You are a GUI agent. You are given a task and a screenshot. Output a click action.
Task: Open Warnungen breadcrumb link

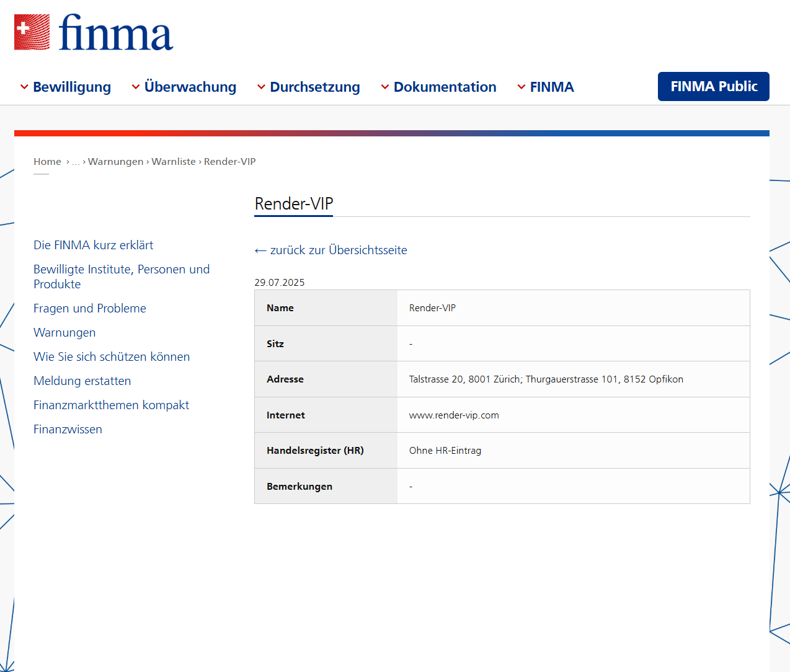point(116,162)
